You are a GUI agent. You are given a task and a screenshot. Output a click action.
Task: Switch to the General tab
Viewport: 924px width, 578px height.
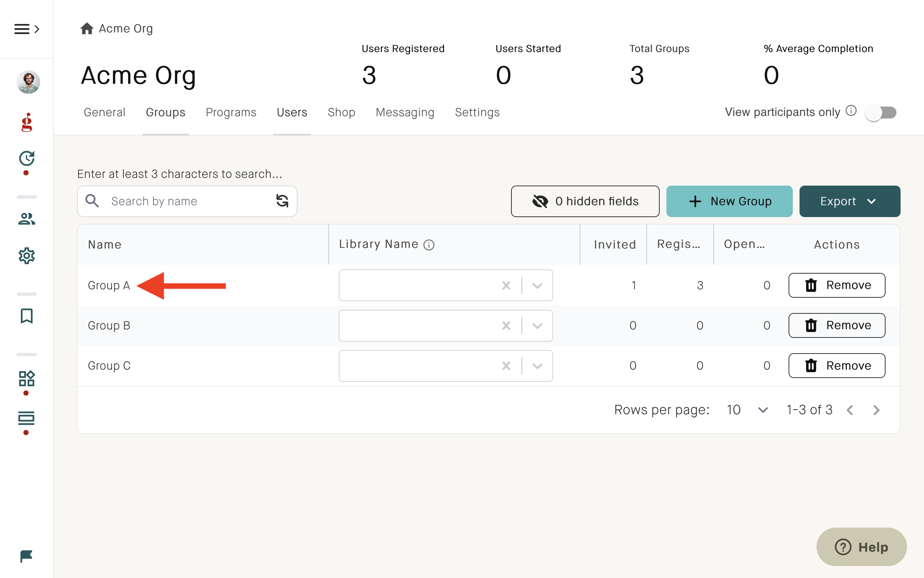(x=104, y=112)
